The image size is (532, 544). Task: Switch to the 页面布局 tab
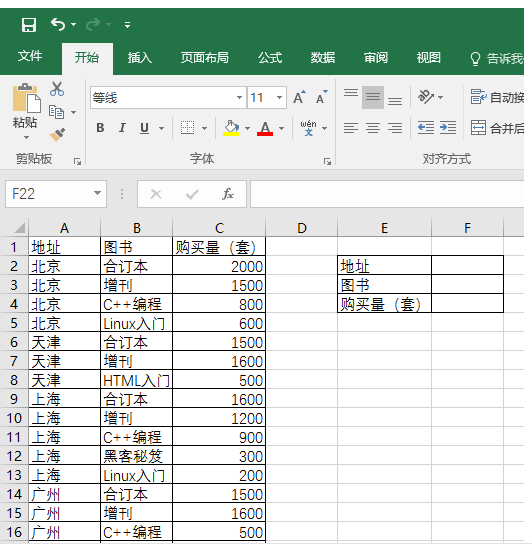[x=204, y=58]
